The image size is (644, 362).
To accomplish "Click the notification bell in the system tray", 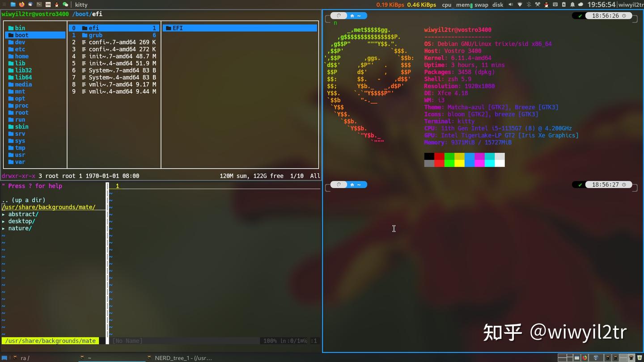I will (572, 4).
